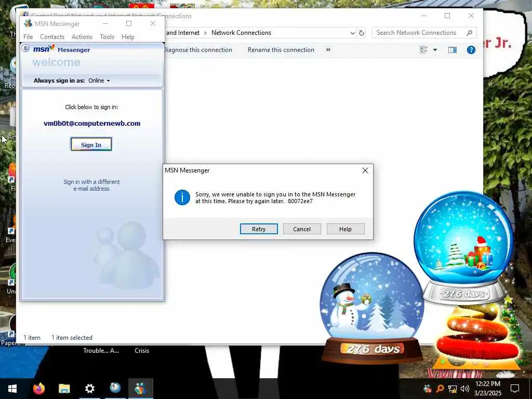Show more toolbar commands chevron
The width and height of the screenshot is (532, 399).
(328, 50)
